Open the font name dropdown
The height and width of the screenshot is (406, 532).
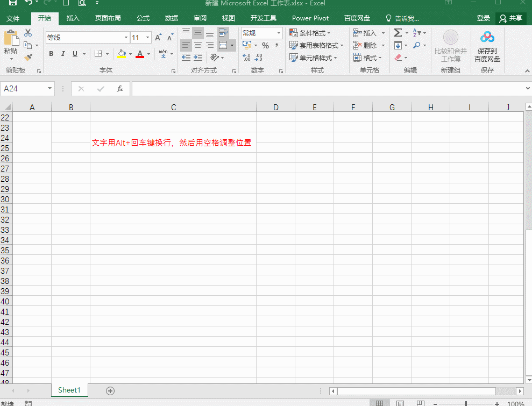click(125, 37)
